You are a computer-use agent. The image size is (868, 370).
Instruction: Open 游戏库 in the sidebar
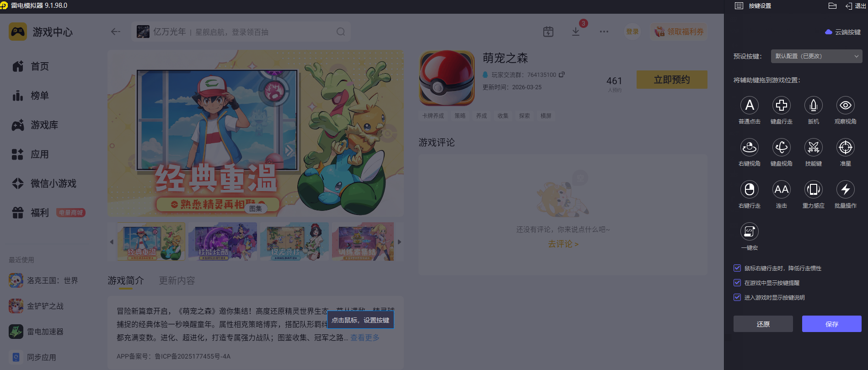(x=35, y=125)
